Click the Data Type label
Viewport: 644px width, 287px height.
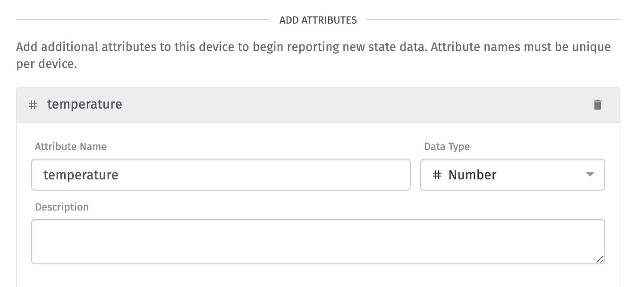[x=447, y=146]
